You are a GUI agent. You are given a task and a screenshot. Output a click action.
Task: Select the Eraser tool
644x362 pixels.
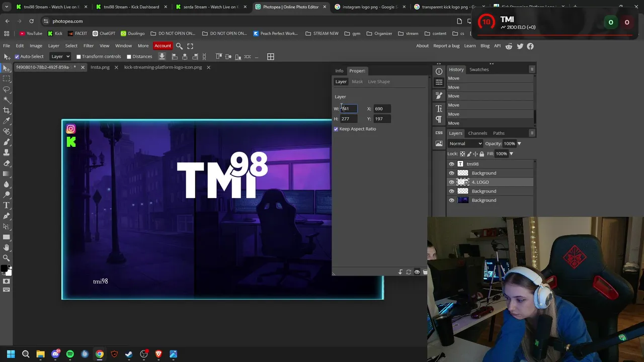(7, 163)
